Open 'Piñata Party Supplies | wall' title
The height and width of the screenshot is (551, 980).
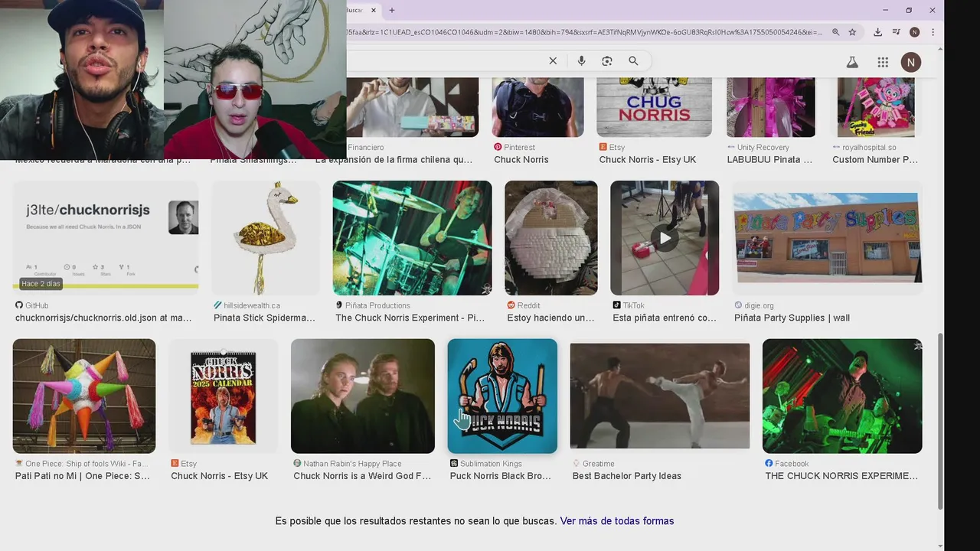pos(792,318)
